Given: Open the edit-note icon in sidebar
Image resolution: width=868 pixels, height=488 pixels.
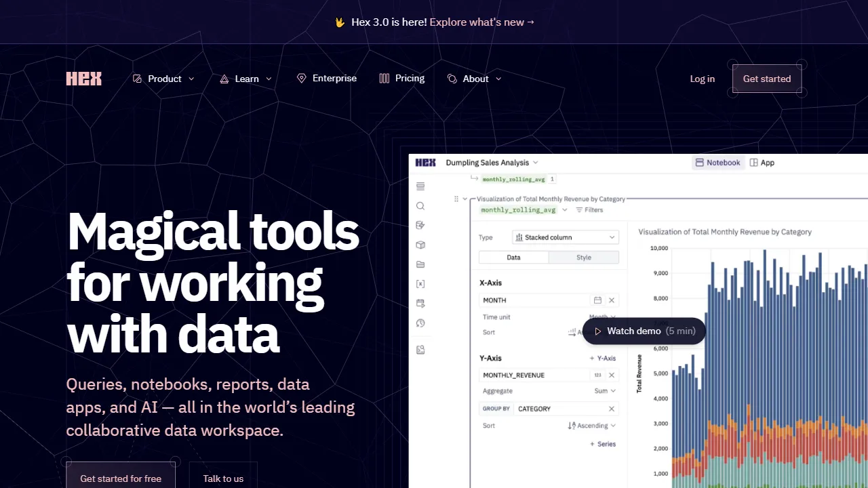Looking at the screenshot, I should (x=420, y=225).
